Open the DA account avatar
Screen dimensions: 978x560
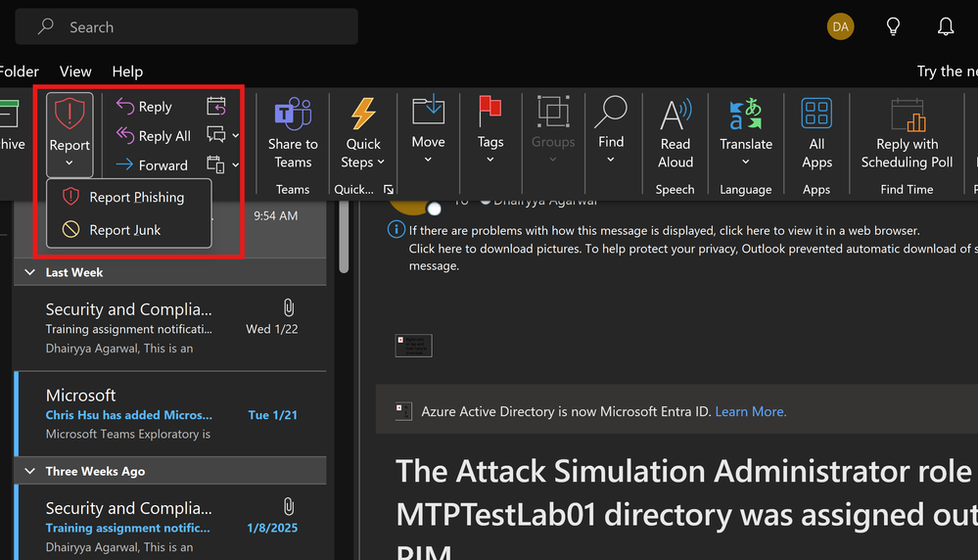(840, 26)
